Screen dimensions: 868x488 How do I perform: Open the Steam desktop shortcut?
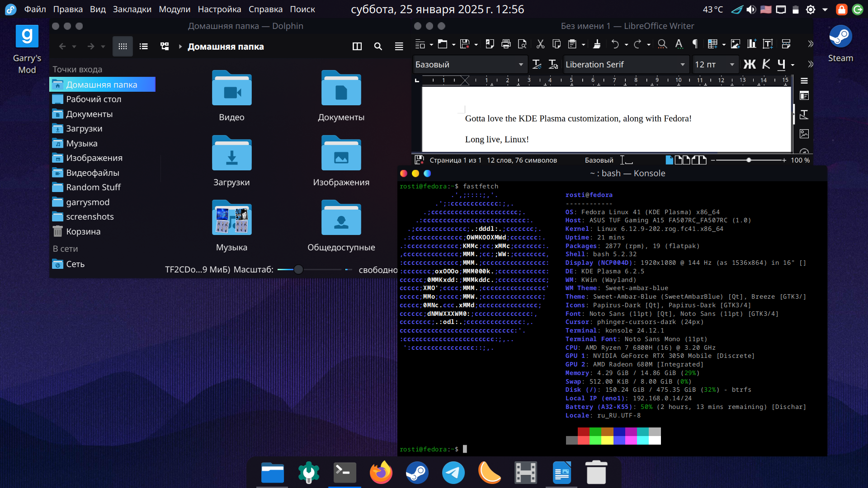tap(840, 44)
